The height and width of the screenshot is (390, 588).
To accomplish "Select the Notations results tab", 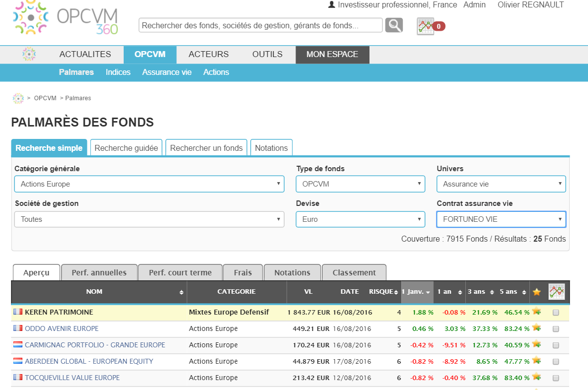I will click(x=293, y=272).
